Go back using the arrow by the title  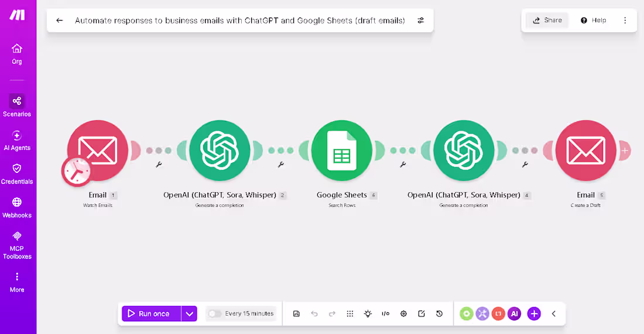(x=60, y=20)
